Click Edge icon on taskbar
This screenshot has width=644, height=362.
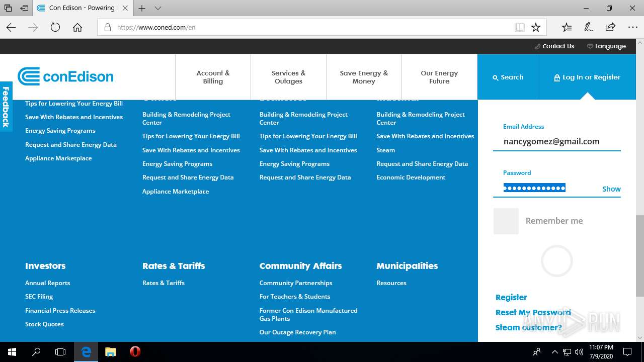(86, 352)
